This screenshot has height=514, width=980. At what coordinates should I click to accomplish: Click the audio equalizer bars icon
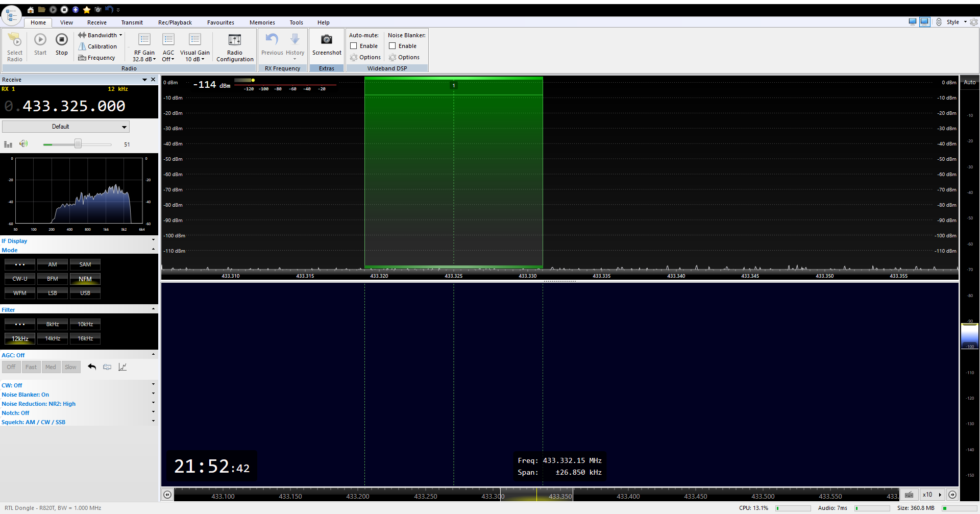(x=8, y=144)
